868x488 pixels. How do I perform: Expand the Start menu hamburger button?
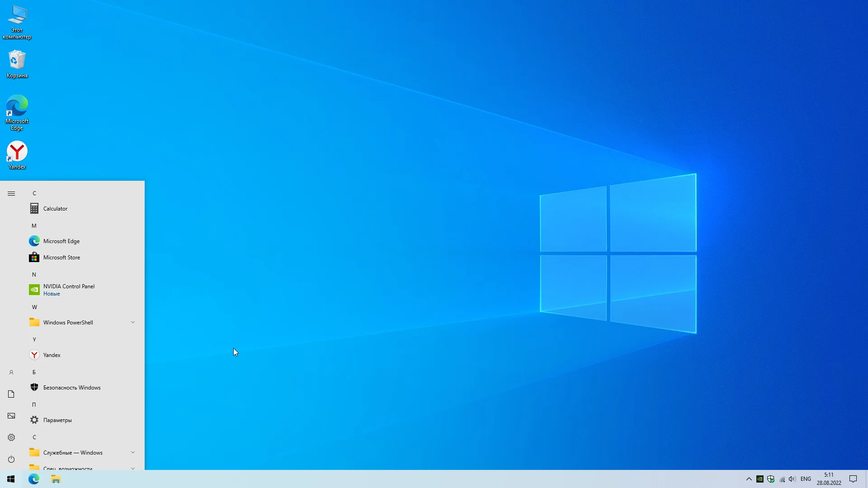(11, 193)
